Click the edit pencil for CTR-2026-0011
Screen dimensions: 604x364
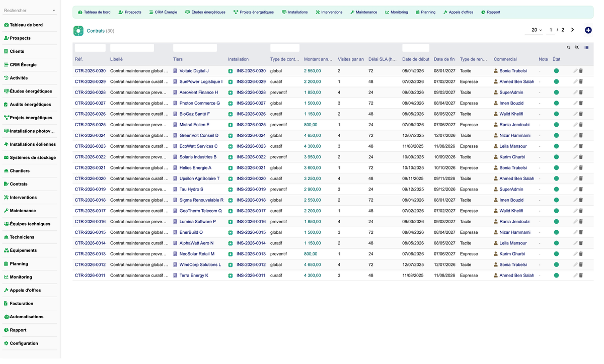tap(575, 276)
